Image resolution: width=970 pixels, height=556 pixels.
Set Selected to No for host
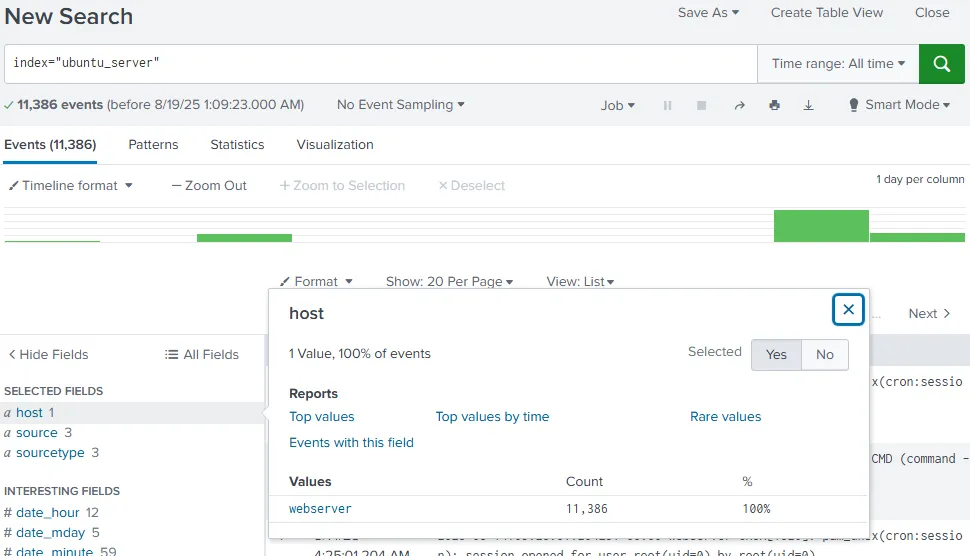[825, 354]
